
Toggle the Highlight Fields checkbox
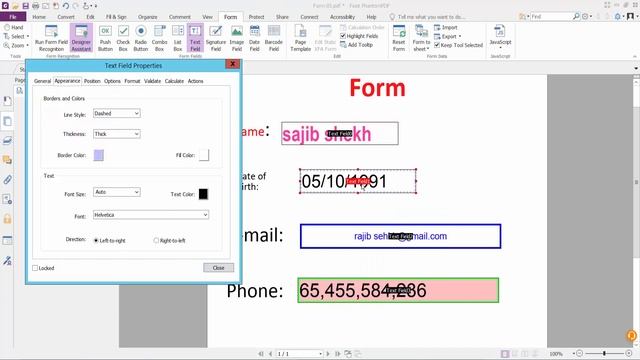coord(343,36)
